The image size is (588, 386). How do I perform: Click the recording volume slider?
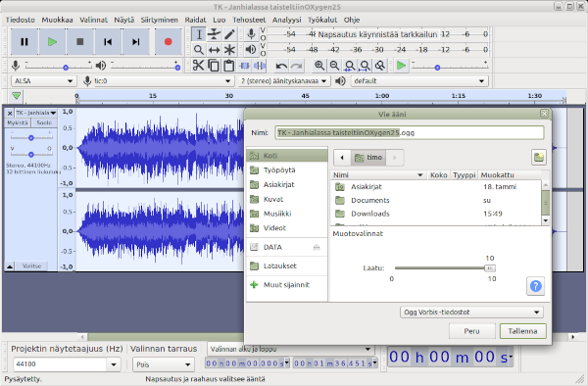click(66, 68)
